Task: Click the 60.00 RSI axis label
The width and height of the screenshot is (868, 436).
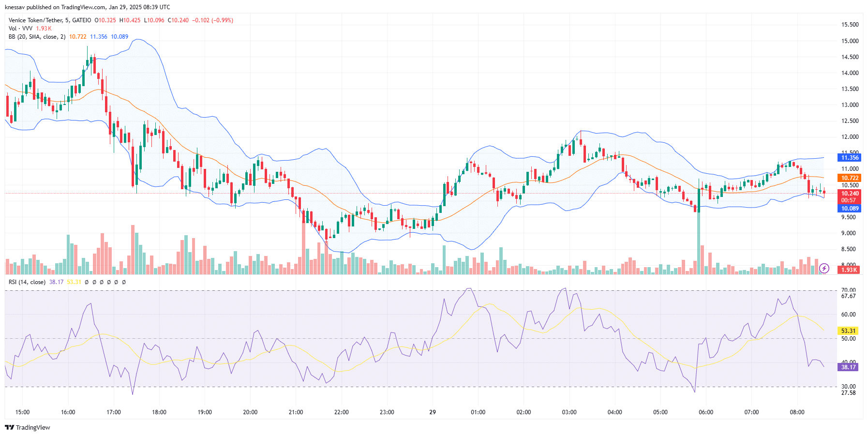Action: [x=848, y=315]
